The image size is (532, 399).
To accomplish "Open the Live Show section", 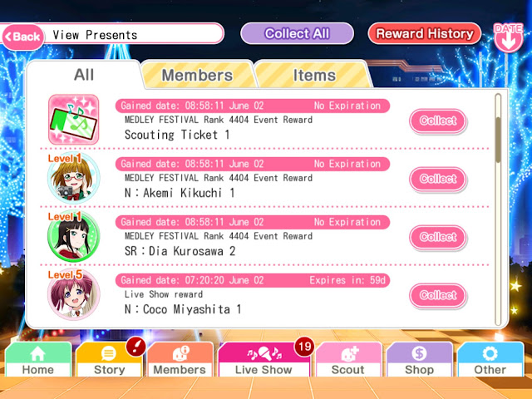I will click(264, 360).
